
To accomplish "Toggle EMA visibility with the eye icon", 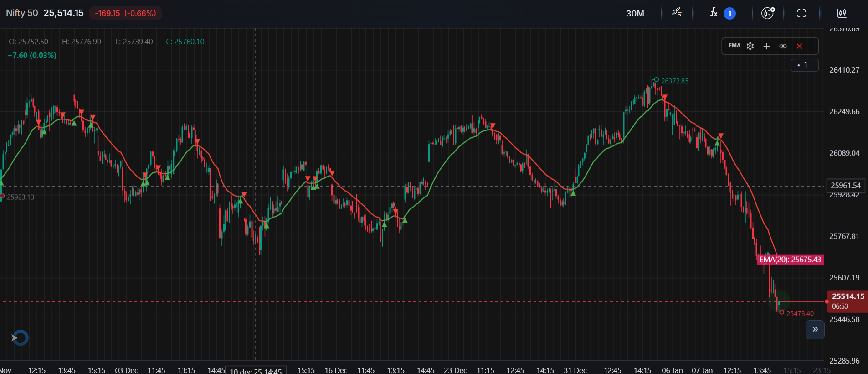I will point(783,46).
